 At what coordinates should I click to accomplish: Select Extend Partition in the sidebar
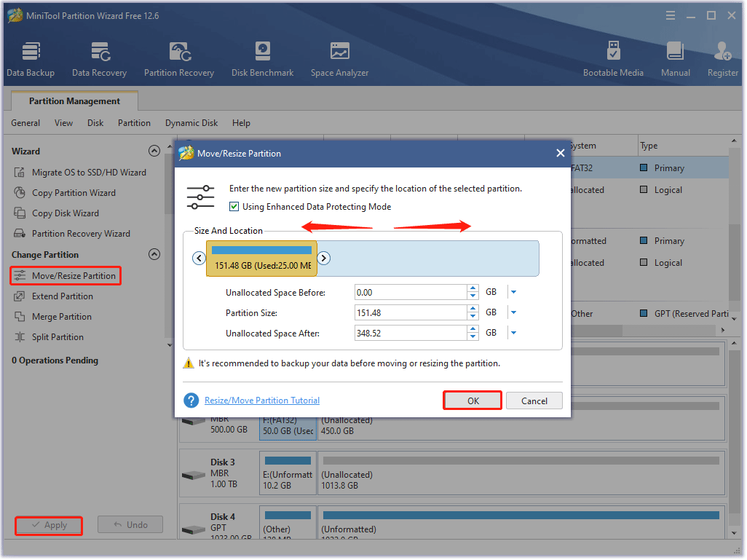(63, 296)
